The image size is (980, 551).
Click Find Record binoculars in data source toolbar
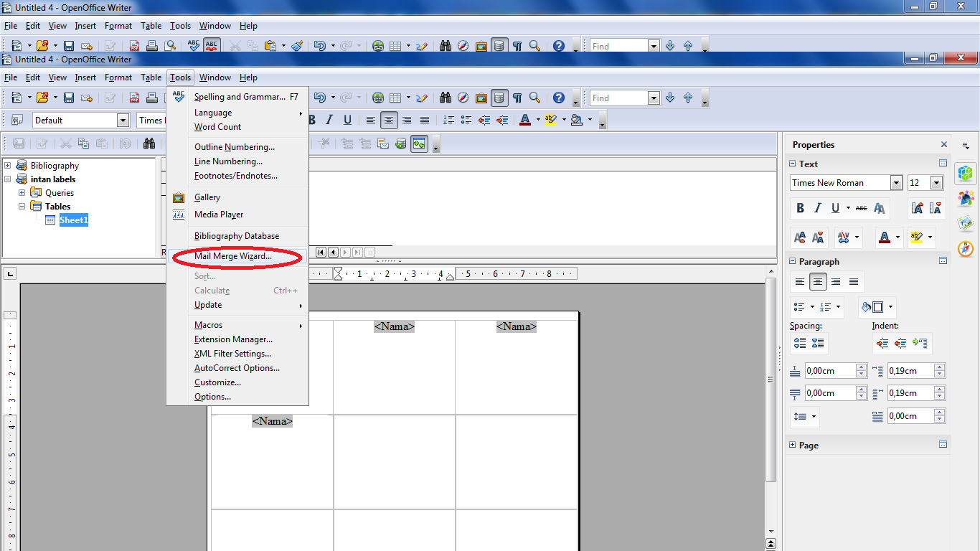[149, 143]
